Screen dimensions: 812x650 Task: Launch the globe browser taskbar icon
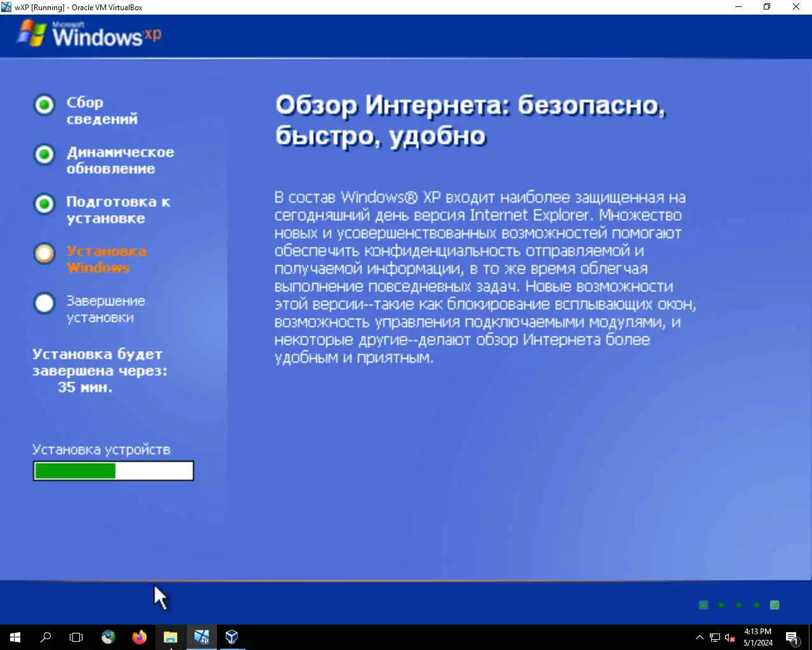(108, 637)
